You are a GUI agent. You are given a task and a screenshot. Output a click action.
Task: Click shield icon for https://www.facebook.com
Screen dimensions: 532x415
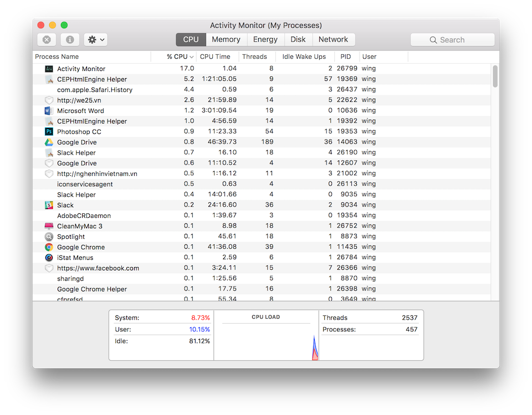tap(49, 268)
